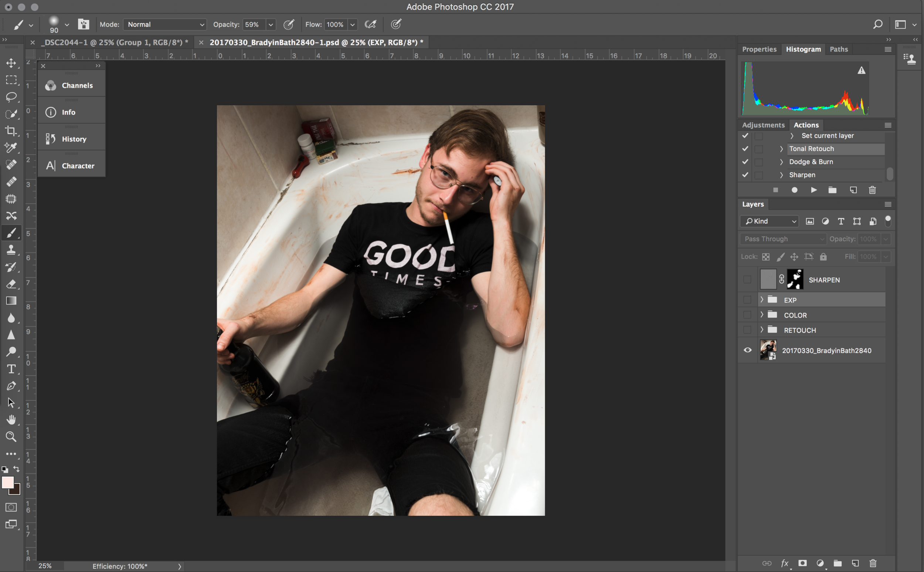The height and width of the screenshot is (572, 924).
Task: Select the Pen tool
Action: tap(11, 386)
